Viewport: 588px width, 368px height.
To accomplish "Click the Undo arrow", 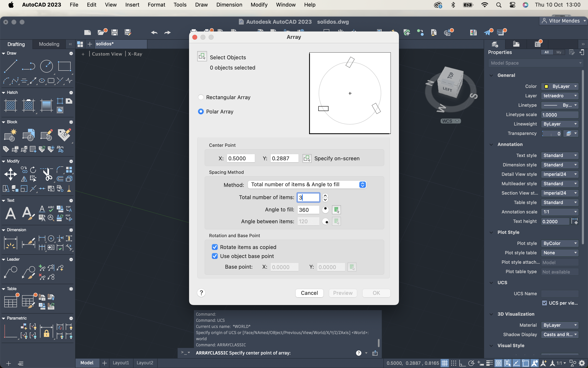I will click(x=154, y=32).
